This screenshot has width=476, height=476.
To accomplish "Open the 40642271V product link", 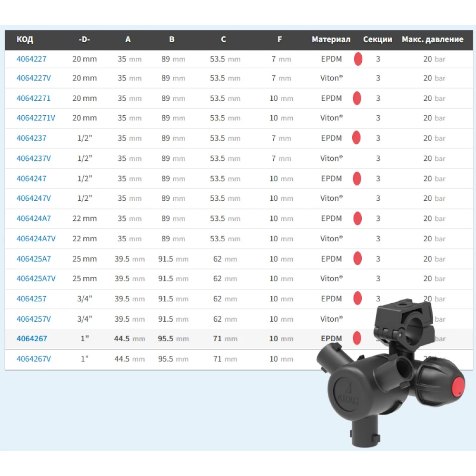I will tap(36, 118).
